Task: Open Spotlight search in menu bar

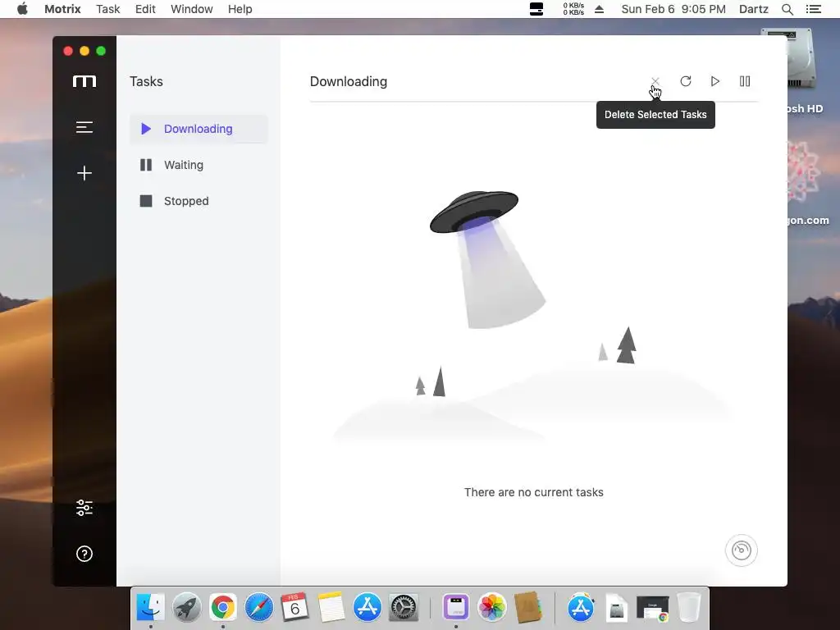Action: pos(787,9)
